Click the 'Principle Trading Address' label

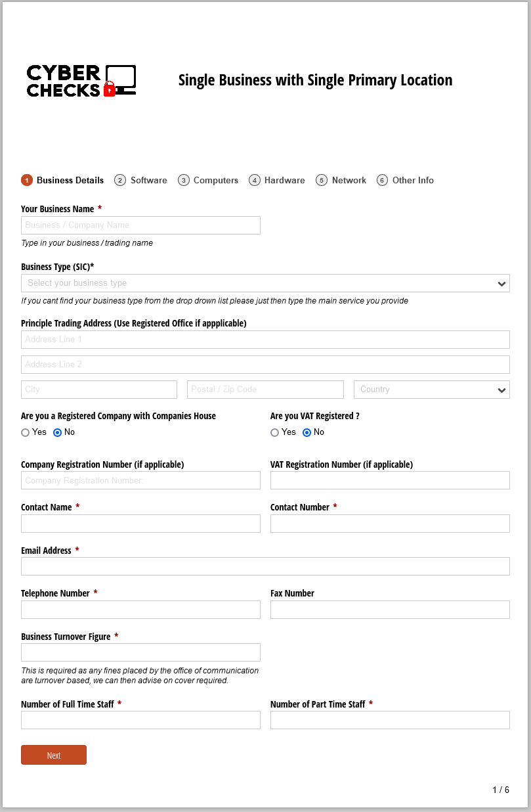point(134,323)
